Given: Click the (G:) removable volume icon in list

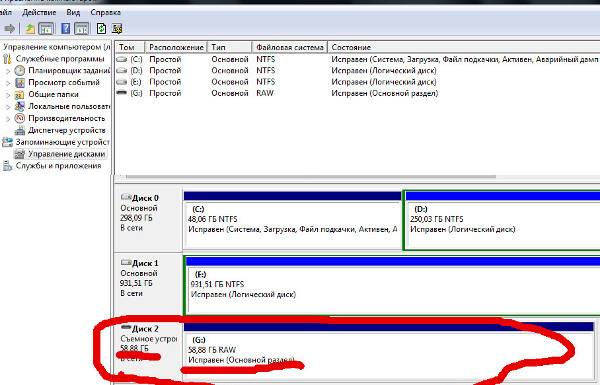Looking at the screenshot, I should pos(122,93).
